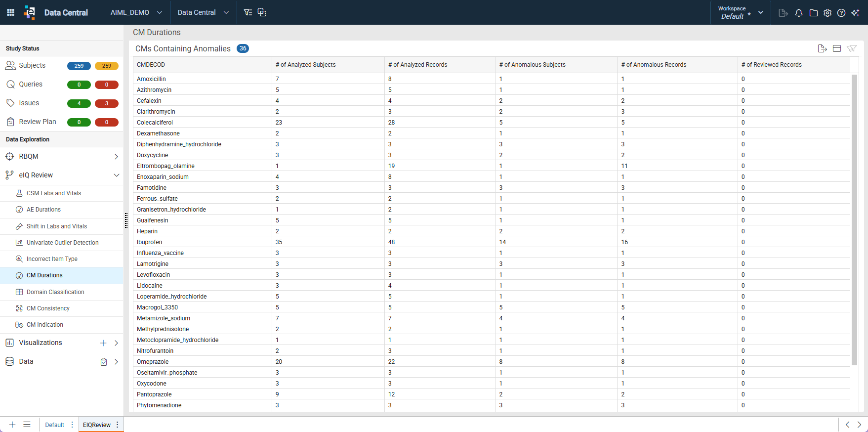Expand the RBQM section
The width and height of the screenshot is (868, 432).
pyautogui.click(x=117, y=157)
